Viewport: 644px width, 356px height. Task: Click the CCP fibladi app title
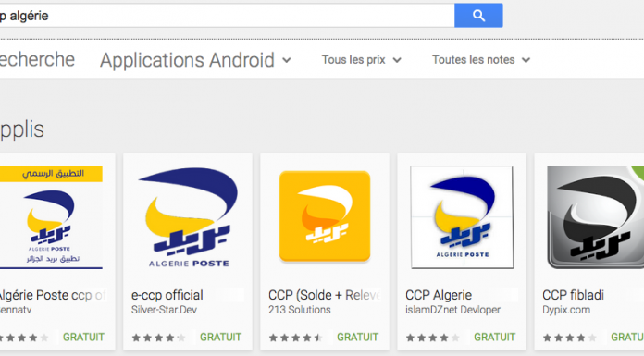tap(573, 295)
